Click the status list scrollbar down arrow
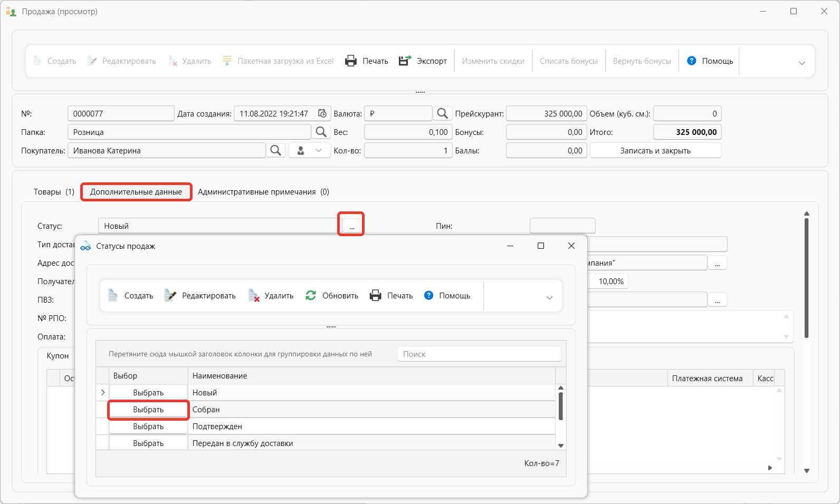840x504 pixels. coord(561,445)
